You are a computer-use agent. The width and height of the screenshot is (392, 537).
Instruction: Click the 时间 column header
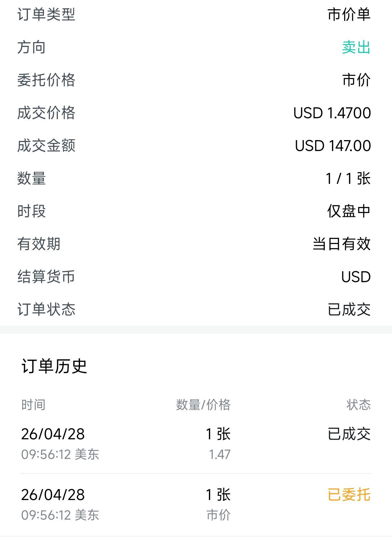(33, 405)
